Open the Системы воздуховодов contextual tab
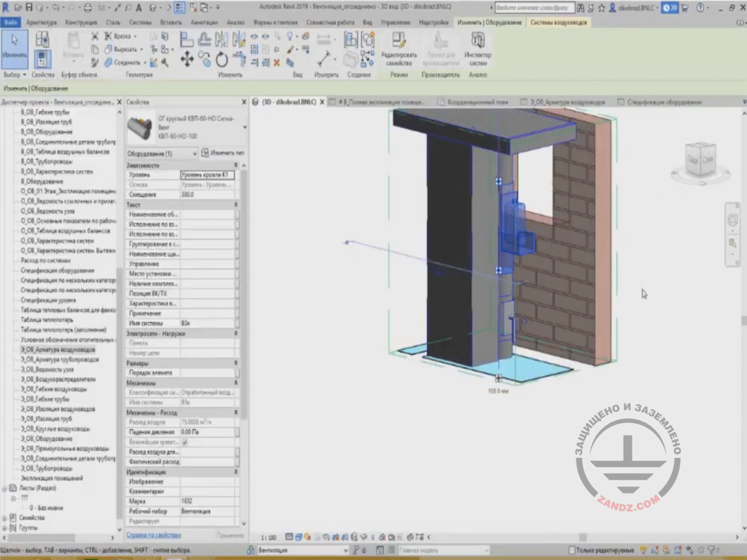 558,22
